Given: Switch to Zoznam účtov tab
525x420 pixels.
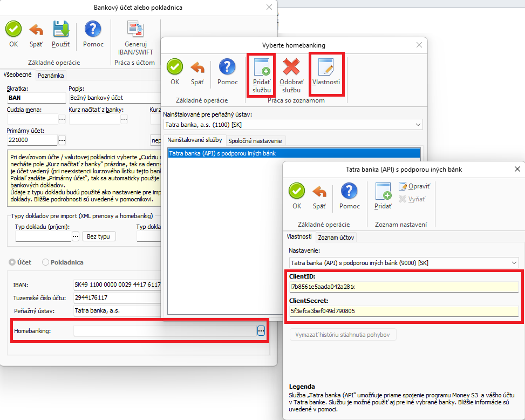Looking at the screenshot, I should pyautogui.click(x=336, y=238).
